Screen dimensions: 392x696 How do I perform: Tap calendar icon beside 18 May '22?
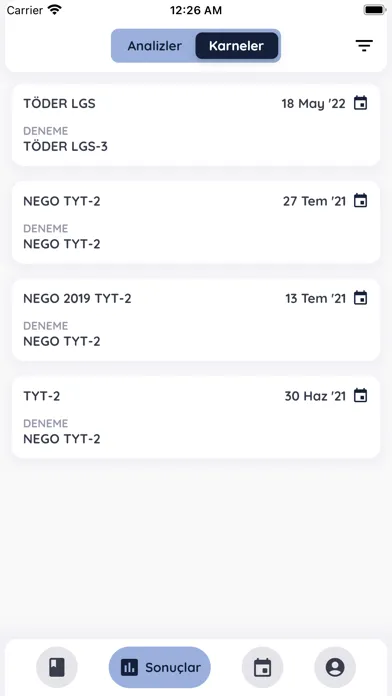[360, 103]
